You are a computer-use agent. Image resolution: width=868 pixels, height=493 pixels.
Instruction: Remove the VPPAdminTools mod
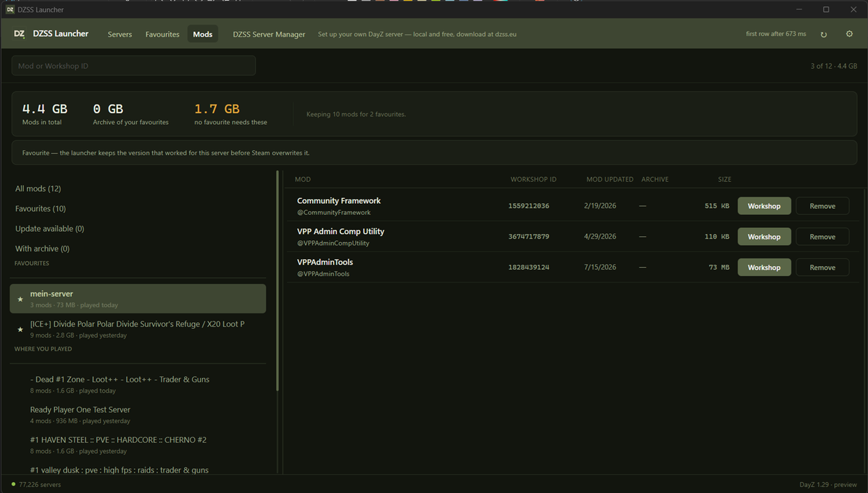[823, 267]
